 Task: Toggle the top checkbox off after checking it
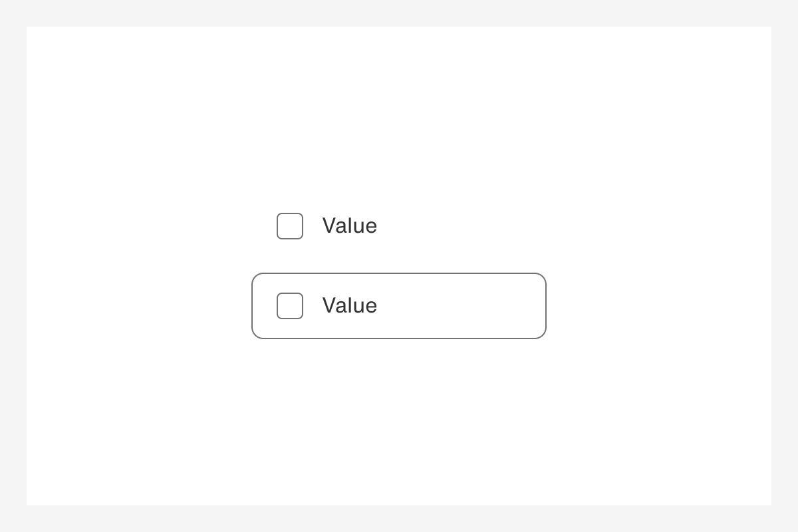click(289, 226)
